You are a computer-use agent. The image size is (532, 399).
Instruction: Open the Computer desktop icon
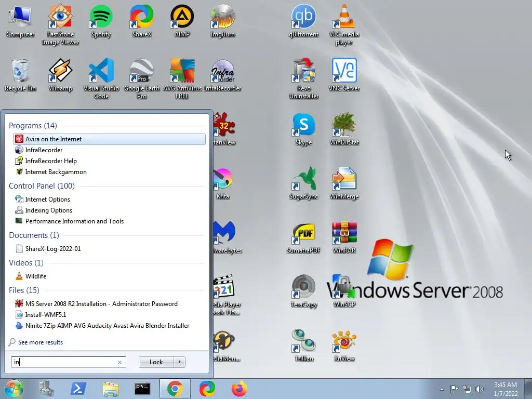click(x=20, y=21)
